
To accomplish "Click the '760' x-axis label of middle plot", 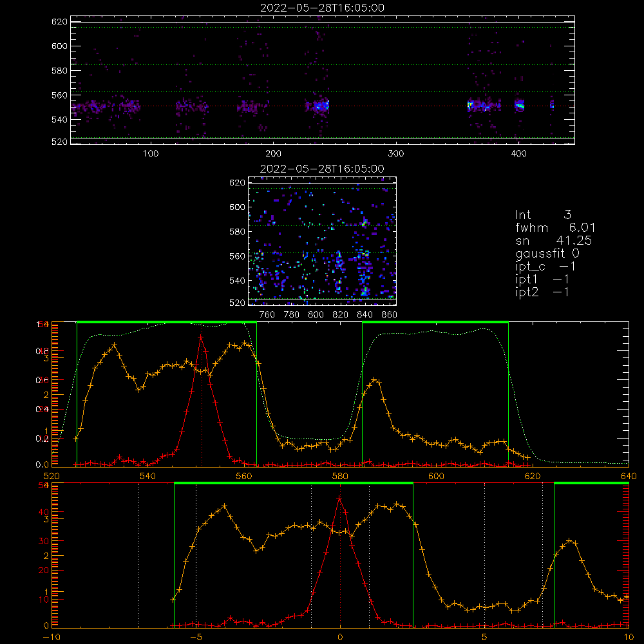I will 267,315.
